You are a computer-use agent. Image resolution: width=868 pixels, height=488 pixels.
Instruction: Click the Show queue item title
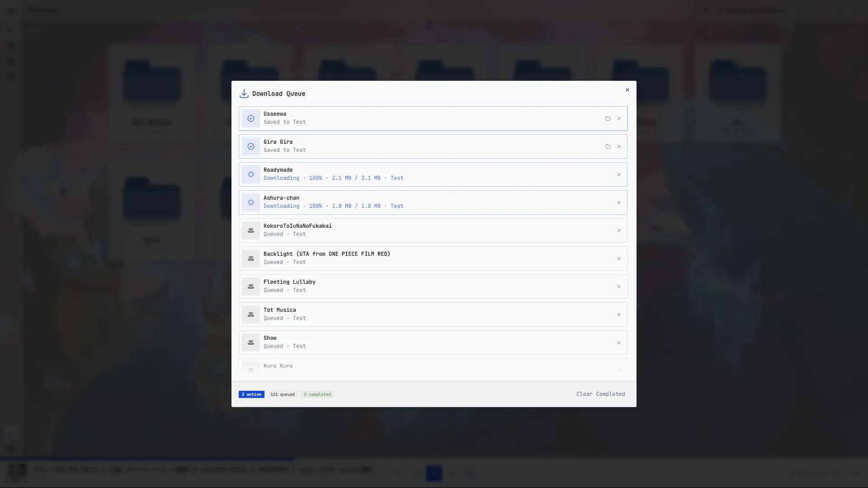[x=270, y=338]
